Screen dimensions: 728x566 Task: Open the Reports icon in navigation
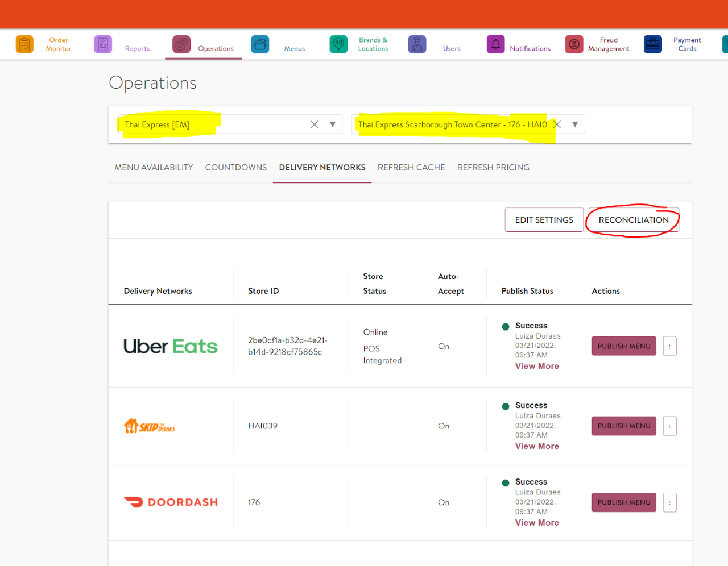103,44
